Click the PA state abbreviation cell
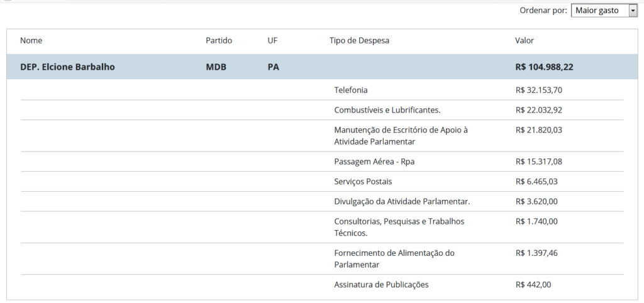The width and height of the screenshot is (644, 303). click(273, 67)
